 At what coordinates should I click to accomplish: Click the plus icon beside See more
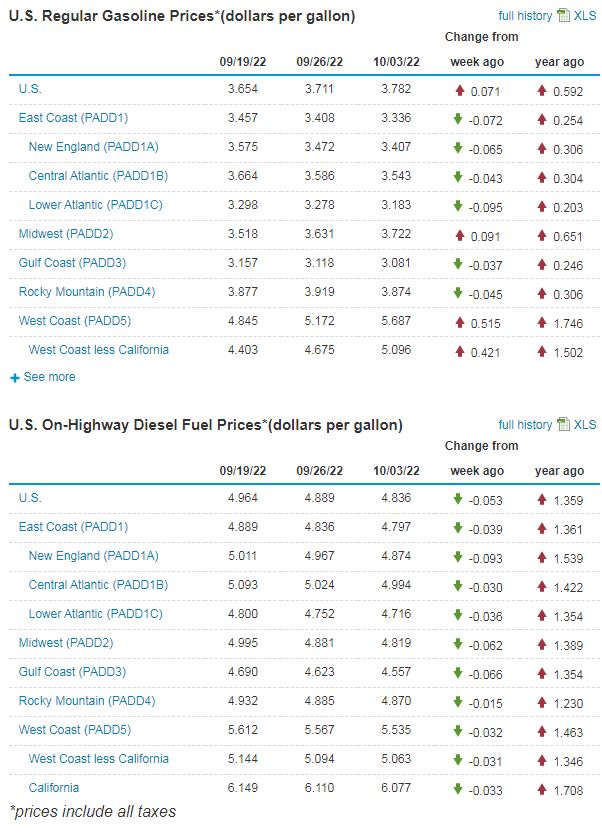14,378
